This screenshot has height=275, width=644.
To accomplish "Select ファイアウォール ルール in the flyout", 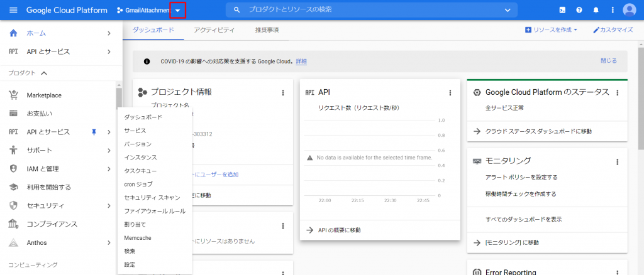I will pyautogui.click(x=155, y=211).
